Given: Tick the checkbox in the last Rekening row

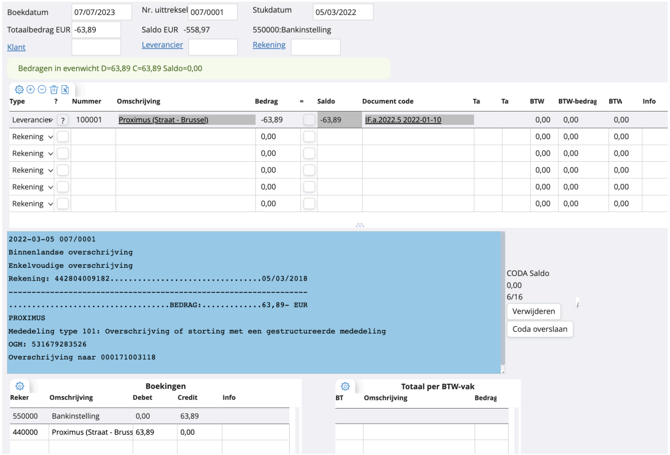Looking at the screenshot, I should 62,204.
